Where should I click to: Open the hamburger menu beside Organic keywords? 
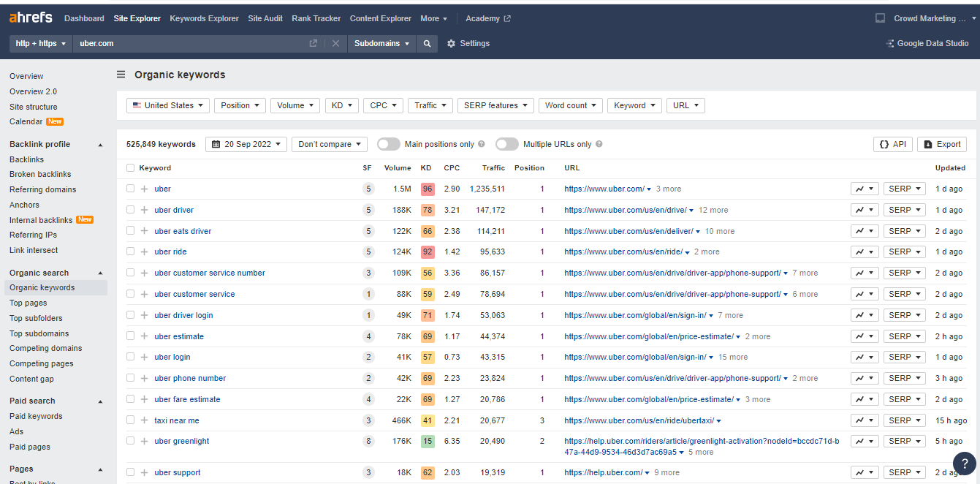120,74
